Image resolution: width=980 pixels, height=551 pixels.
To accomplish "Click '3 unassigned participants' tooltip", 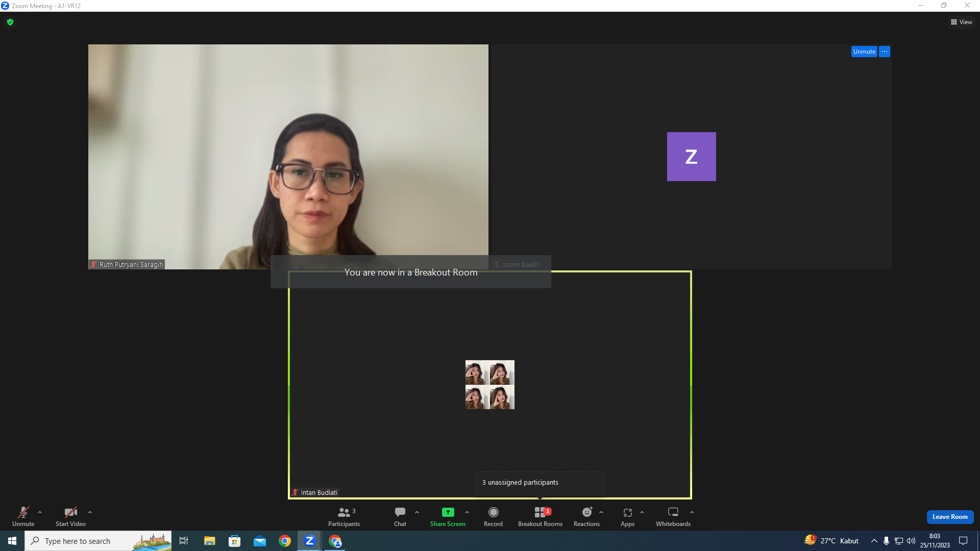I will (x=540, y=483).
